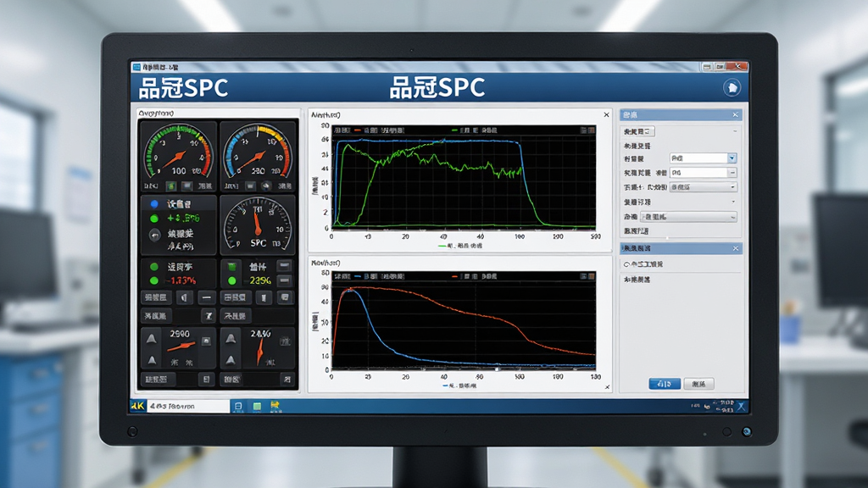The image size is (868, 488).
Task: Click the SPC needle gauge
Action: click(x=257, y=224)
